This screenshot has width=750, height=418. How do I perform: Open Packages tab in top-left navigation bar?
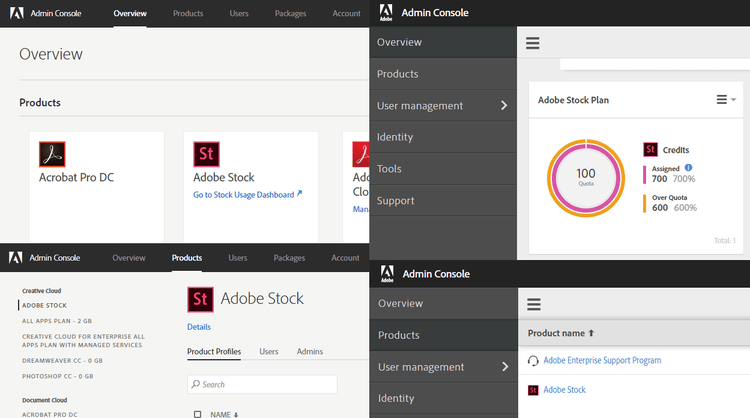[x=290, y=13]
